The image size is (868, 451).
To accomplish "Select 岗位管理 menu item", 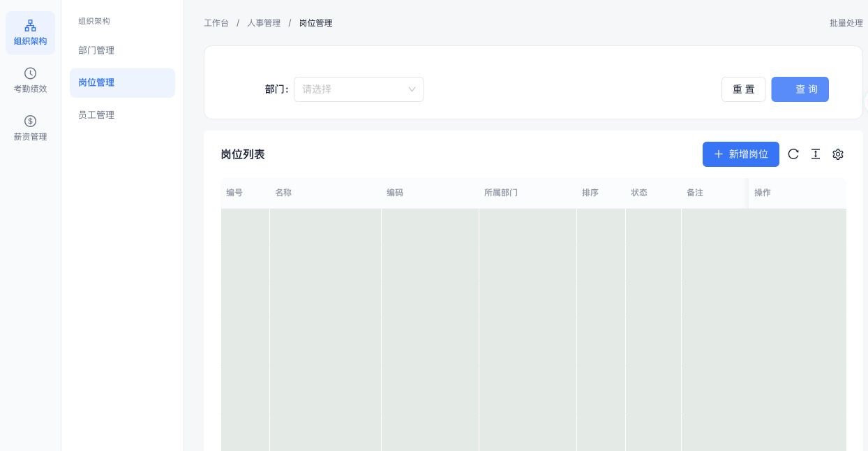I will [x=122, y=82].
